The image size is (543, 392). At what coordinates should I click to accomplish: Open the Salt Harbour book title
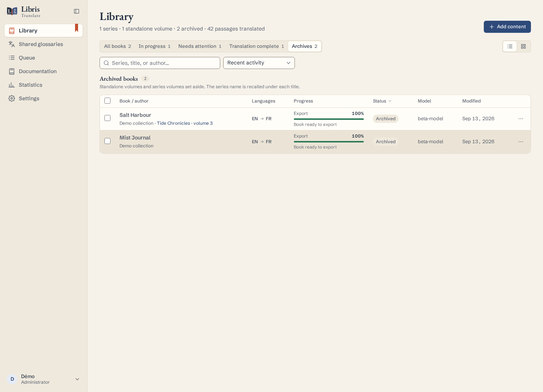(x=135, y=115)
